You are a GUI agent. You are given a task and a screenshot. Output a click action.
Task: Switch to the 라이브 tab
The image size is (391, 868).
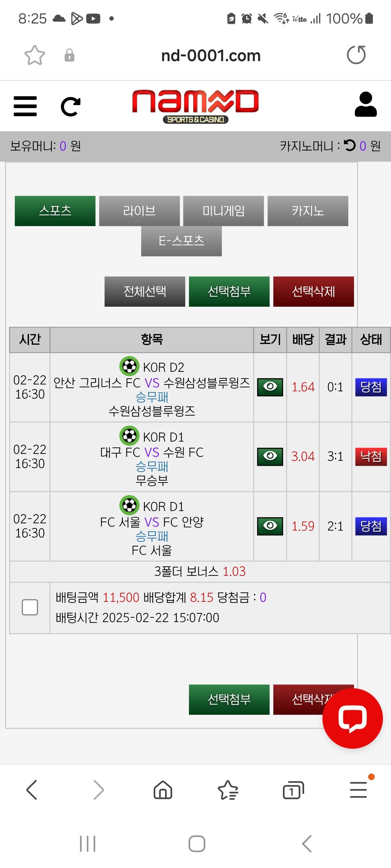point(139,211)
